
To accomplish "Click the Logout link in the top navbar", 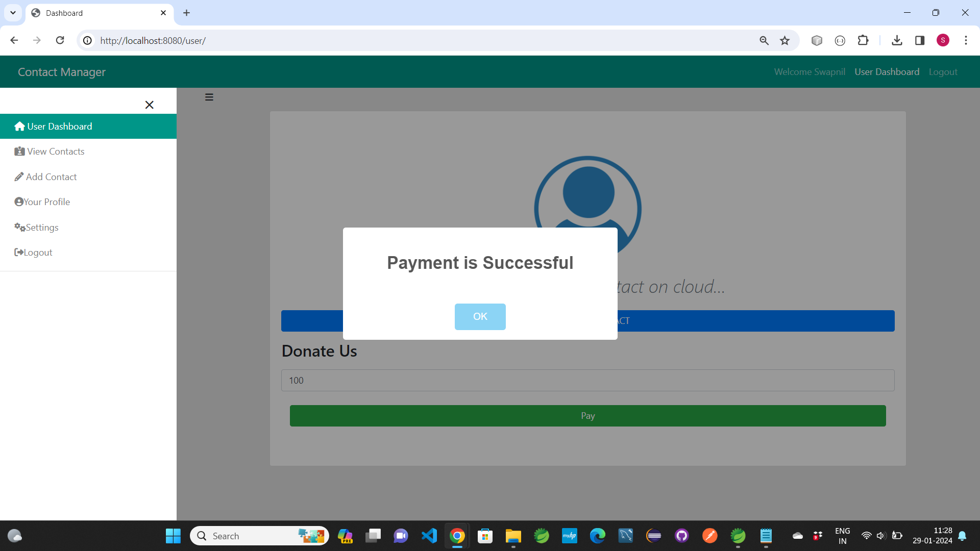I will click(x=942, y=72).
